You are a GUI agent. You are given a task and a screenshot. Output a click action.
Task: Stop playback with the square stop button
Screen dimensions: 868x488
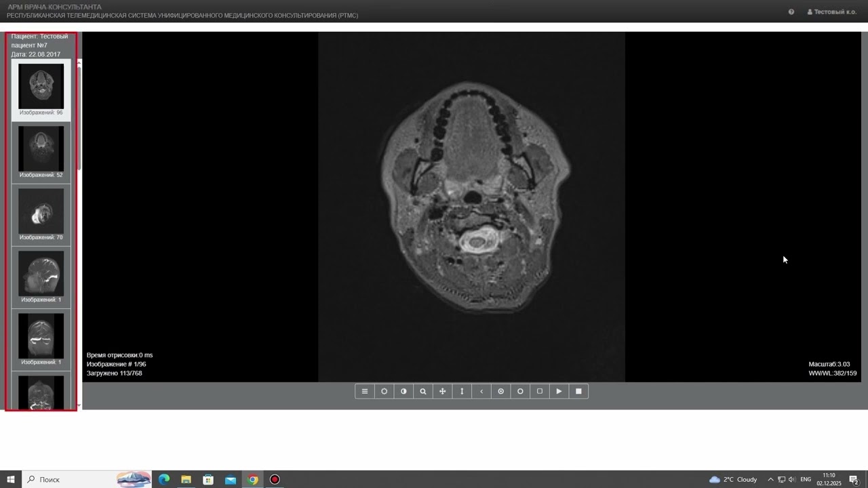[x=578, y=391]
